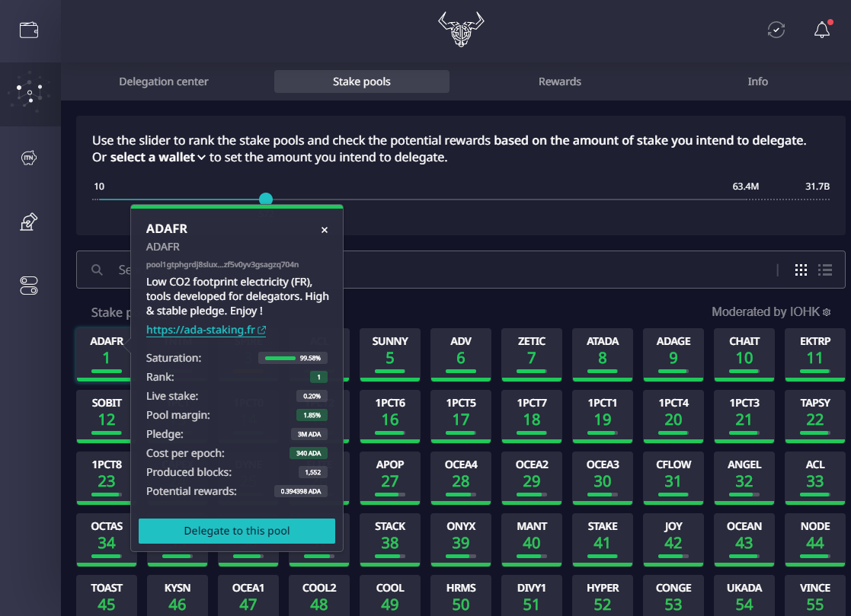Open the Info tab
This screenshot has height=616, width=851.
point(757,81)
